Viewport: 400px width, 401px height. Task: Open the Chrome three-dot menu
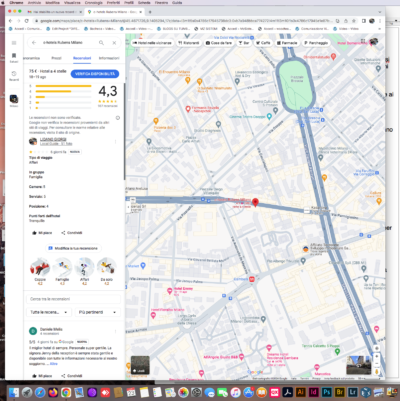[x=380, y=21]
